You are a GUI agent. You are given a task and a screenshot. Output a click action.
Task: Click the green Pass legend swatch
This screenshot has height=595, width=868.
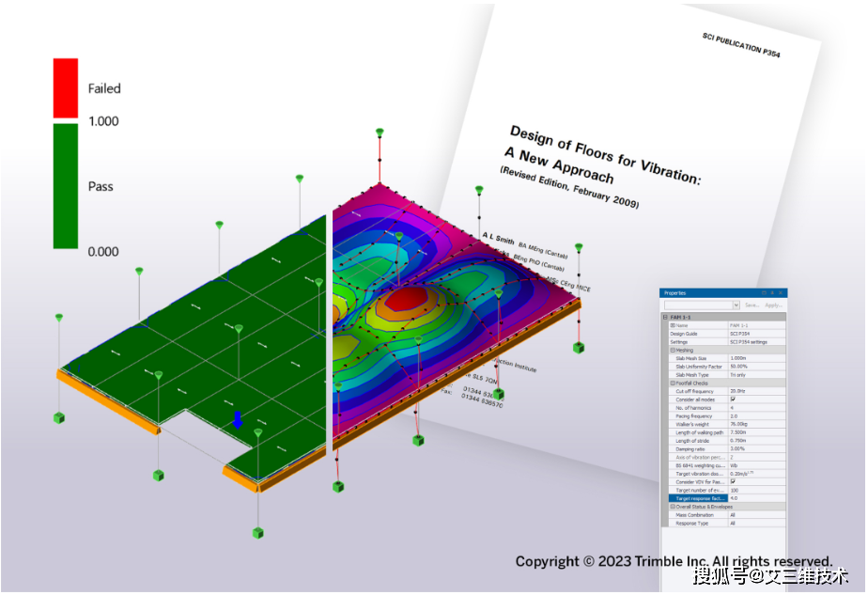66,186
